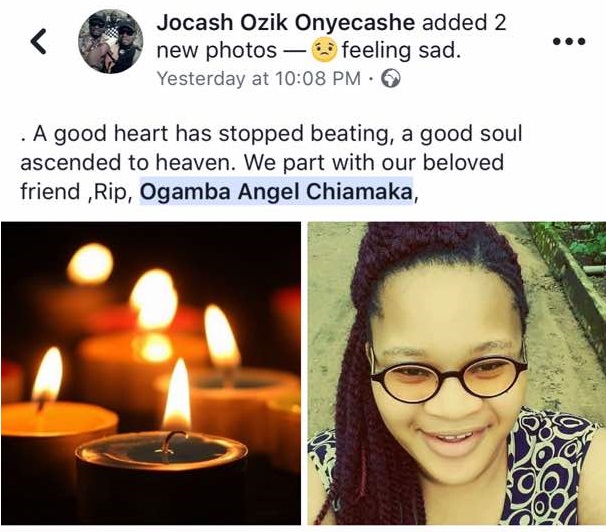Tap the words 'We part with our beloved'

click(374, 163)
